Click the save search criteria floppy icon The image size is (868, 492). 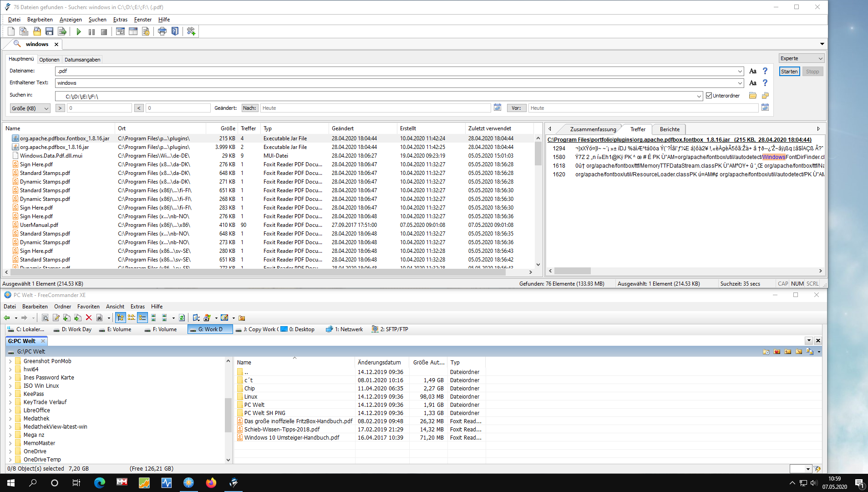click(50, 31)
